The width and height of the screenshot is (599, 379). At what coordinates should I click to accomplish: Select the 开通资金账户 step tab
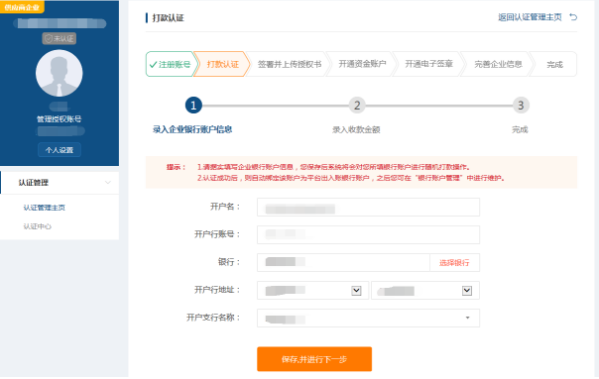(x=362, y=64)
